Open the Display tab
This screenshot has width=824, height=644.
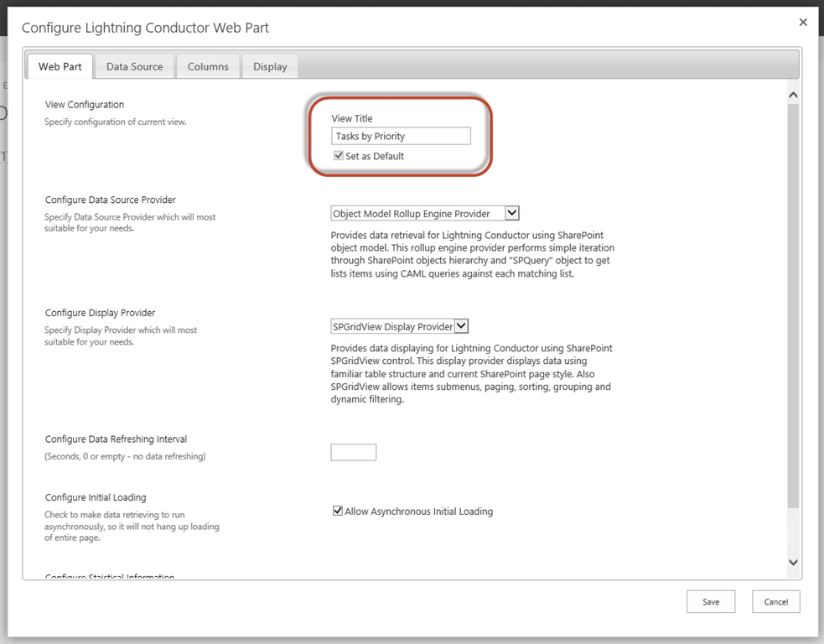(270, 67)
